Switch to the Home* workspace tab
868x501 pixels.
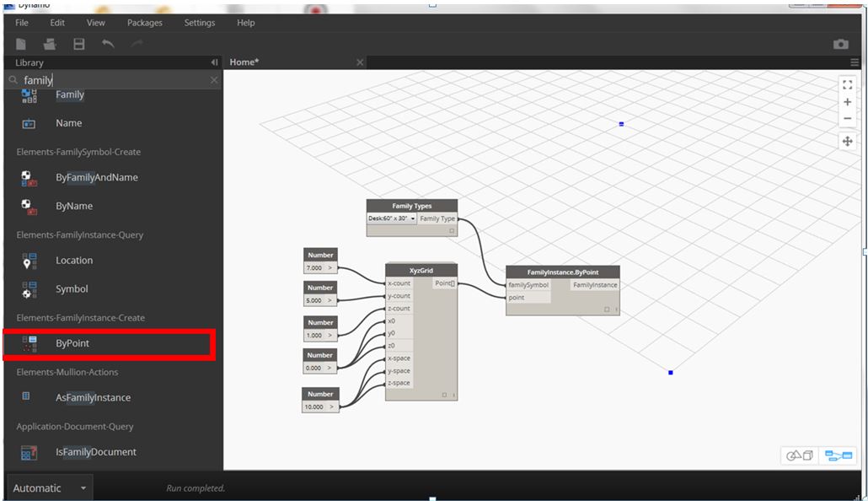244,62
